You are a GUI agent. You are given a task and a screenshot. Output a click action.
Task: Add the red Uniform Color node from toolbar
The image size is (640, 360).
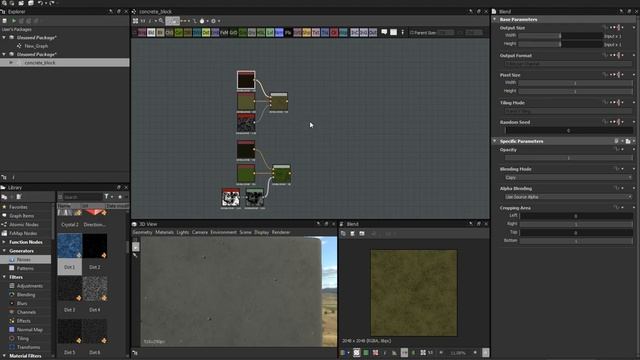pyautogui.click(x=334, y=32)
